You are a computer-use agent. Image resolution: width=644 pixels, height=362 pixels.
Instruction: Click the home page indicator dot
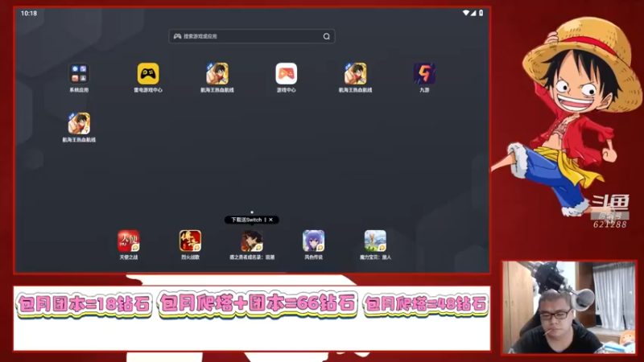[252, 212]
